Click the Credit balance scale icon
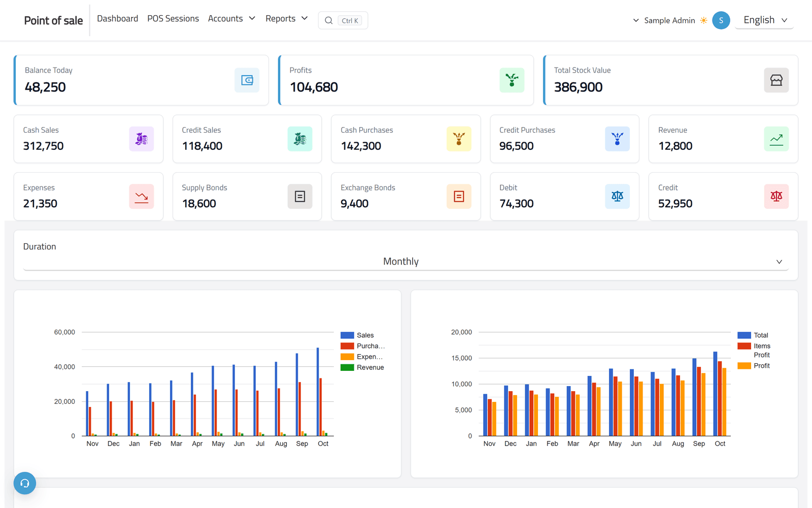The width and height of the screenshot is (812, 508). pyautogui.click(x=776, y=196)
